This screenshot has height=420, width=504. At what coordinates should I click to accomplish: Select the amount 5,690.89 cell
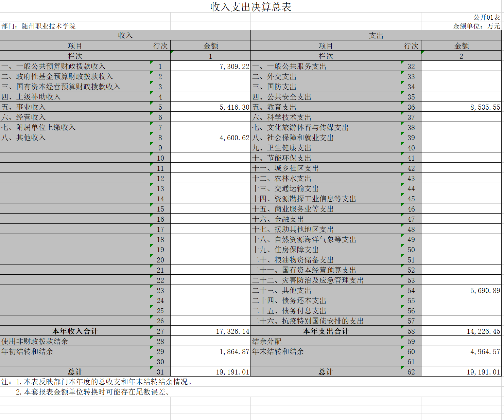(x=461, y=290)
